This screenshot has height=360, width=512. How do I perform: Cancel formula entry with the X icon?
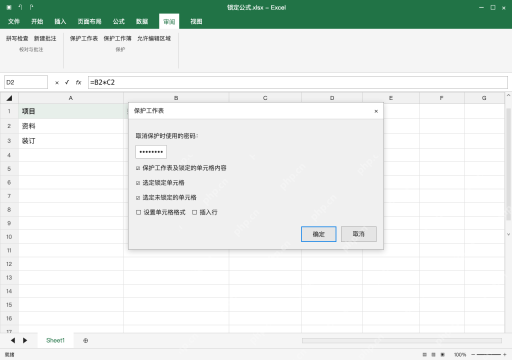57,83
